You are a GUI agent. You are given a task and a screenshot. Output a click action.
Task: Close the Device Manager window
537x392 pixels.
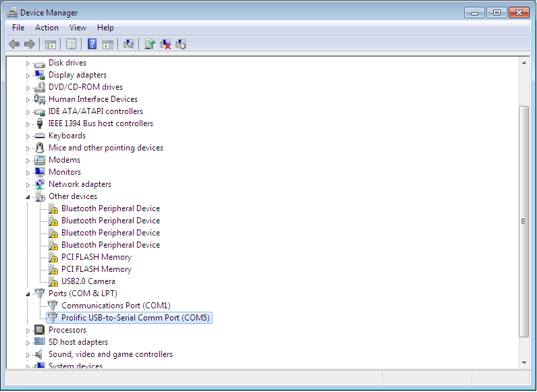point(519,13)
